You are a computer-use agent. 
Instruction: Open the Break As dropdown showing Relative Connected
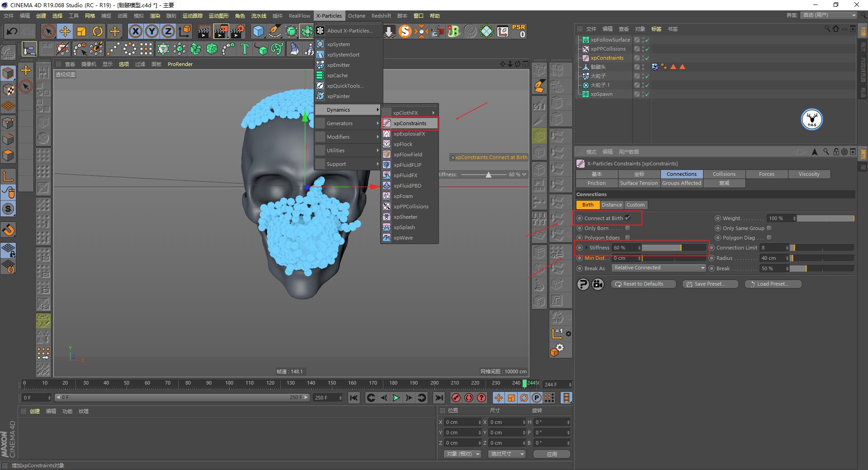coord(658,268)
